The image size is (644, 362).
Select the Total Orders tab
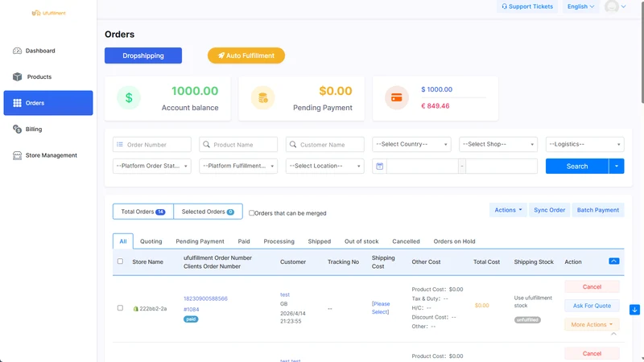(143, 212)
